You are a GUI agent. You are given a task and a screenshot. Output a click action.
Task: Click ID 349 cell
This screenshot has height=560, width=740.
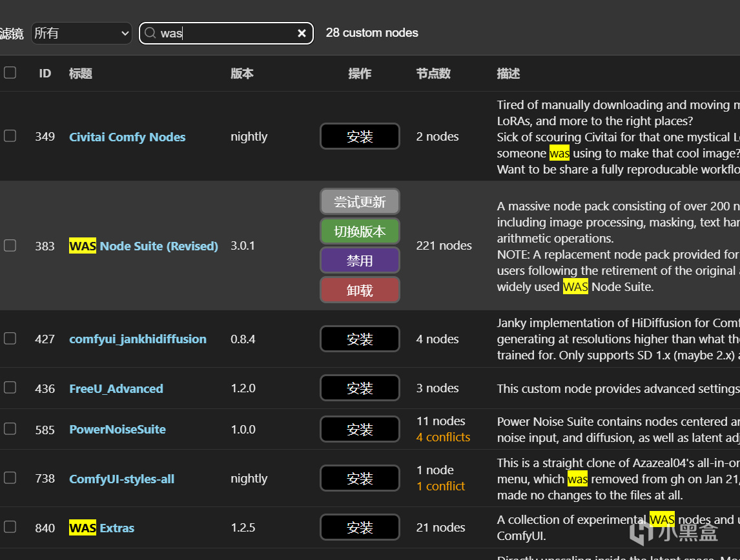(x=45, y=137)
